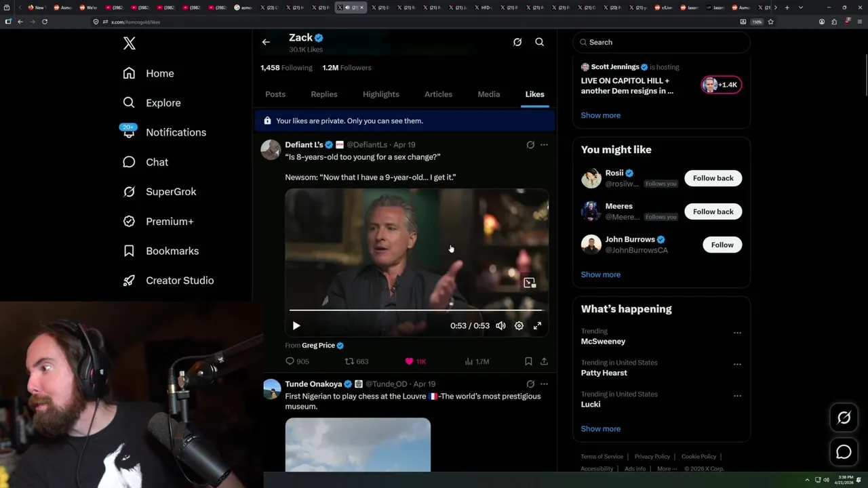Join Scott Jennings live space +1.4K
Image resolution: width=868 pixels, height=488 pixels.
[722, 85]
